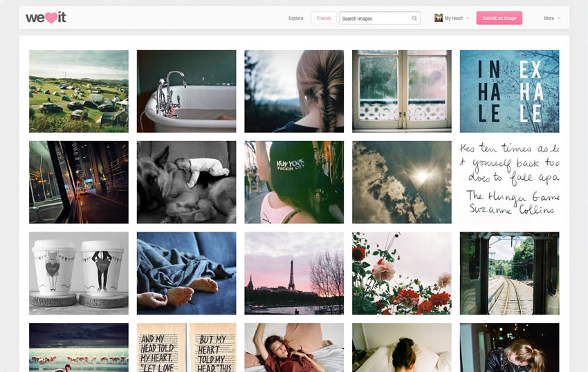Open the Explore page
Viewport: 588px width, 372px height.
(x=296, y=18)
